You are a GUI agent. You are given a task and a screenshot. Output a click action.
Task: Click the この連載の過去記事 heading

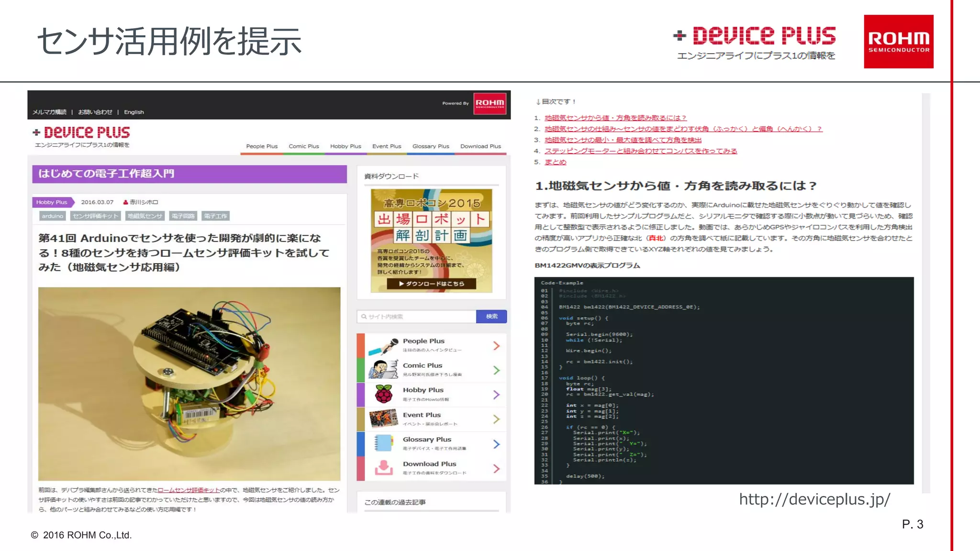click(395, 502)
